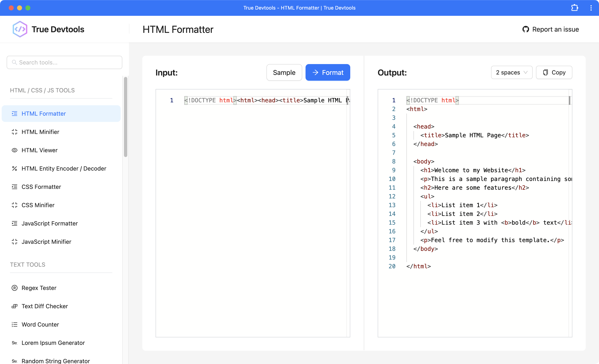Open the HTML Viewer tool
Screen dimensions: 599x364
click(x=61, y=150)
